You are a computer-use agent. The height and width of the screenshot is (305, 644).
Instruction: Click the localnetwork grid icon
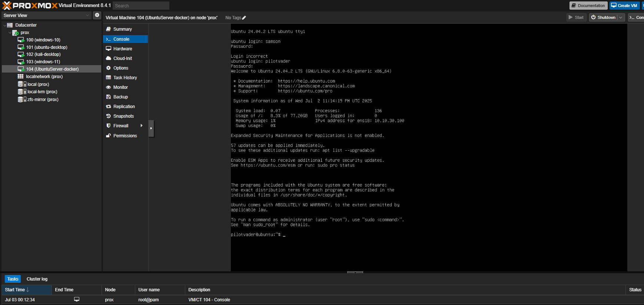[x=21, y=77]
